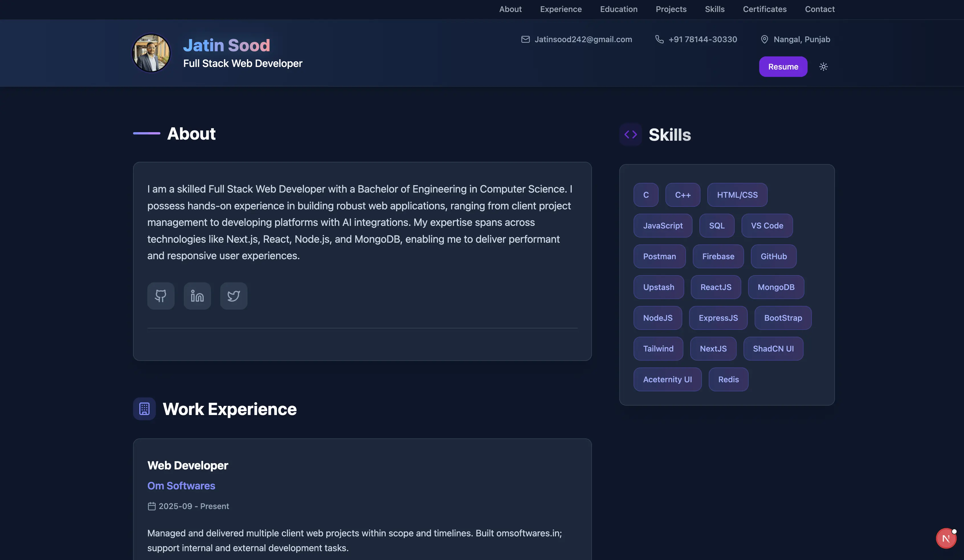
Task: Go to the Projects nav item
Action: click(x=671, y=9)
